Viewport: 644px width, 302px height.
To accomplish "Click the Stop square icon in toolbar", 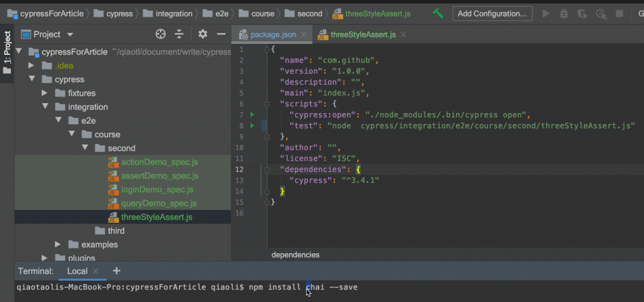I will (x=620, y=13).
